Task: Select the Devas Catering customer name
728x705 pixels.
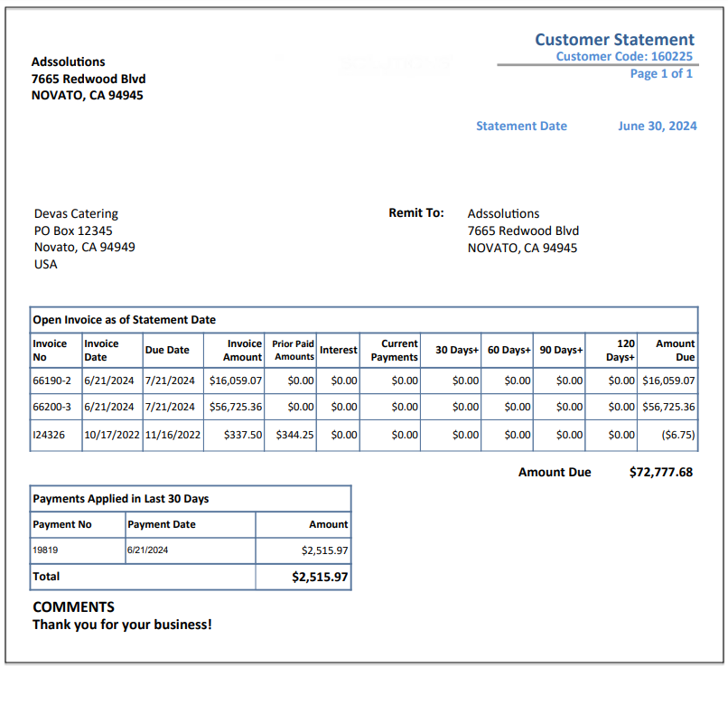Action: coord(76,214)
